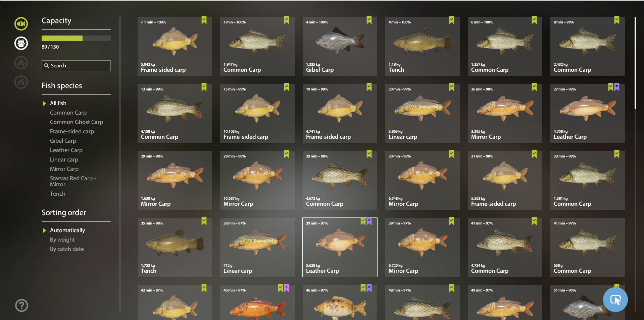This screenshot has height=320, width=644.
Task: Toggle green bookmark on 1.18 kg Tench
Action: (452, 20)
